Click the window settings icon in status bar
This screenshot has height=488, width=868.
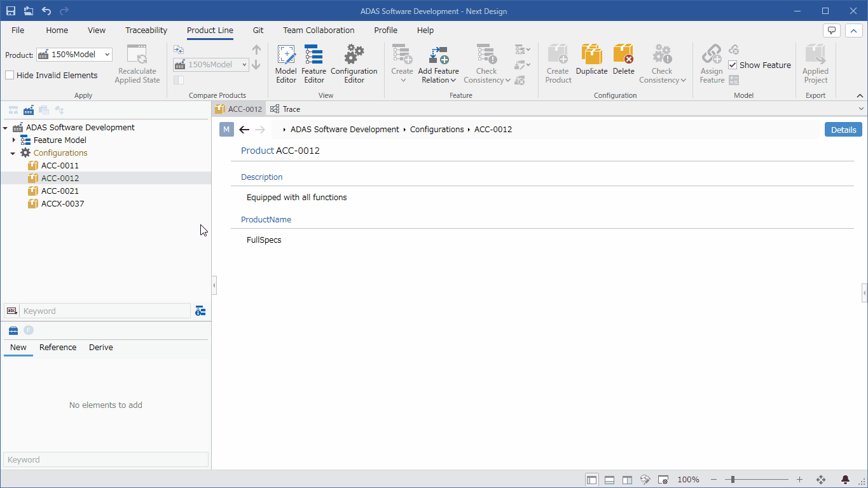click(x=663, y=480)
